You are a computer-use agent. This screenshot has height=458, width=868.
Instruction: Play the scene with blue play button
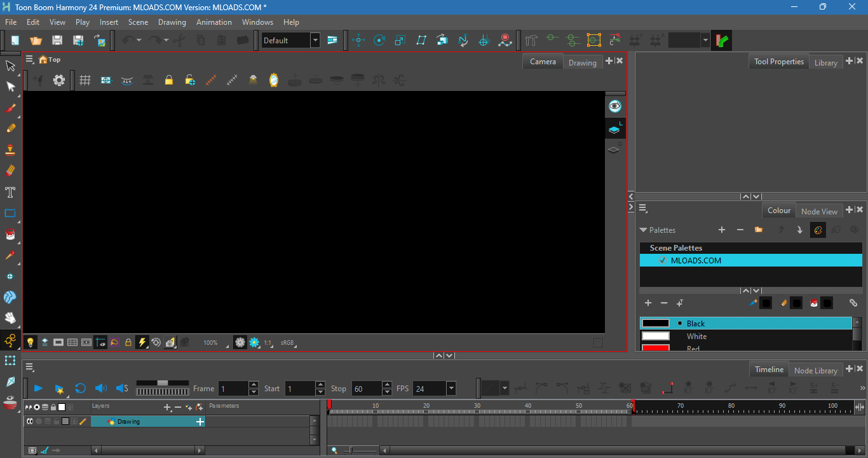click(x=38, y=388)
